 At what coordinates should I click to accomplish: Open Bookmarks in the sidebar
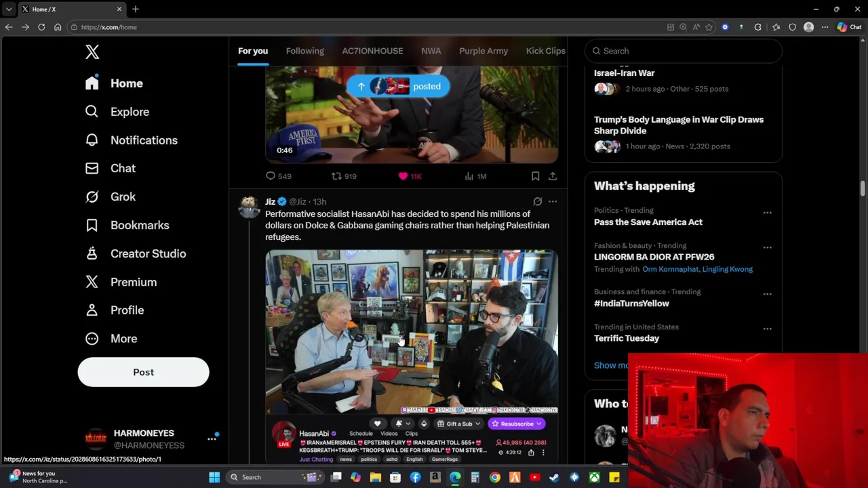pos(127,225)
